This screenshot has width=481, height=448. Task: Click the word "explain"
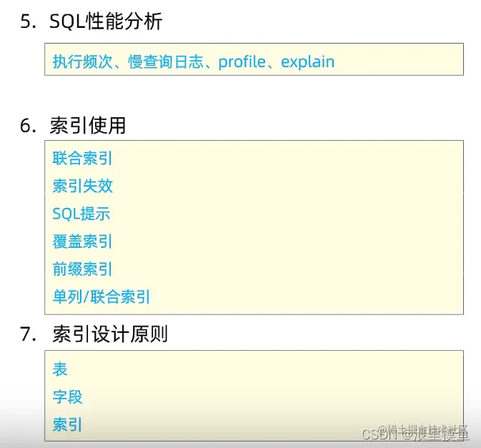pos(307,62)
